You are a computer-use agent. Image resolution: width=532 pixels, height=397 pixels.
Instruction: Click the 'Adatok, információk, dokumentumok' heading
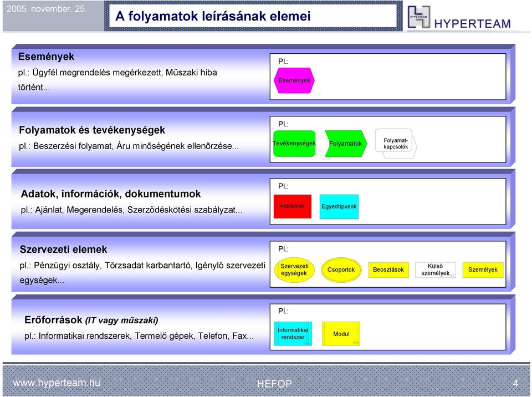[111, 194]
